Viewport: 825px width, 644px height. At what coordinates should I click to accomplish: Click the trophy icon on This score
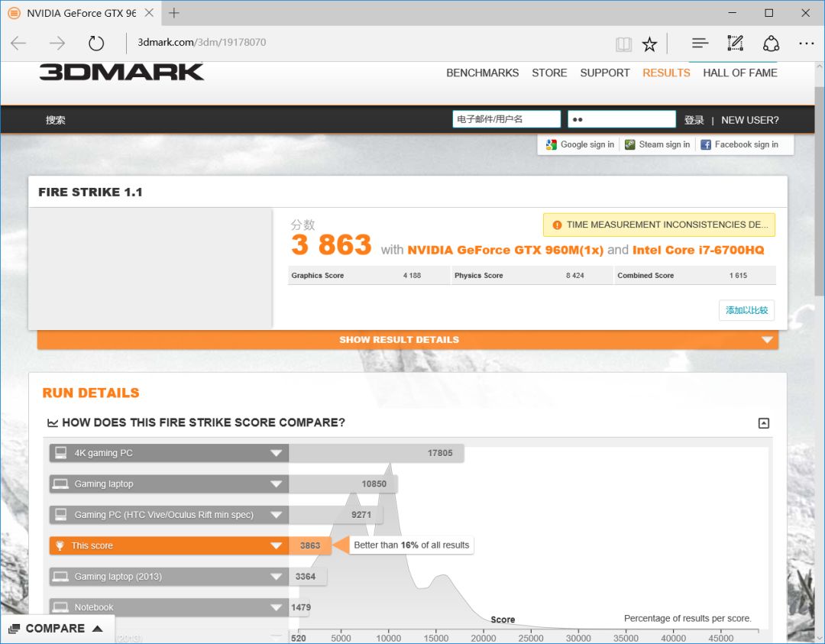pos(60,545)
